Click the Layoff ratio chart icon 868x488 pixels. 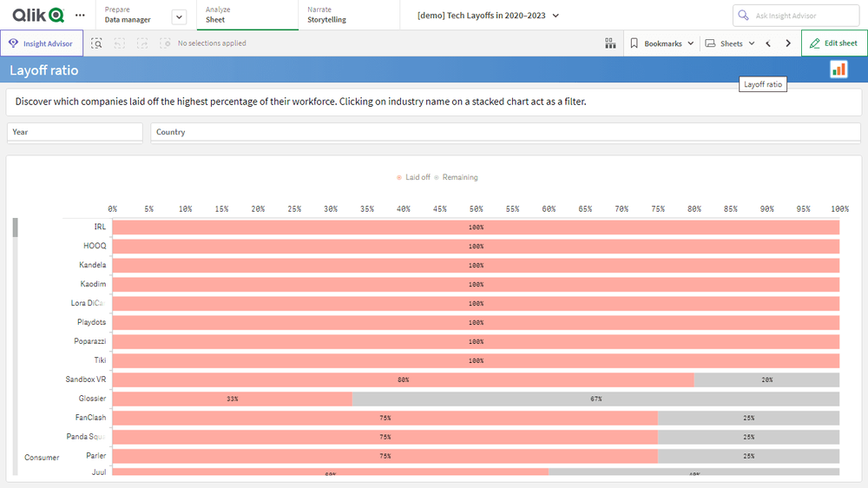(x=838, y=69)
